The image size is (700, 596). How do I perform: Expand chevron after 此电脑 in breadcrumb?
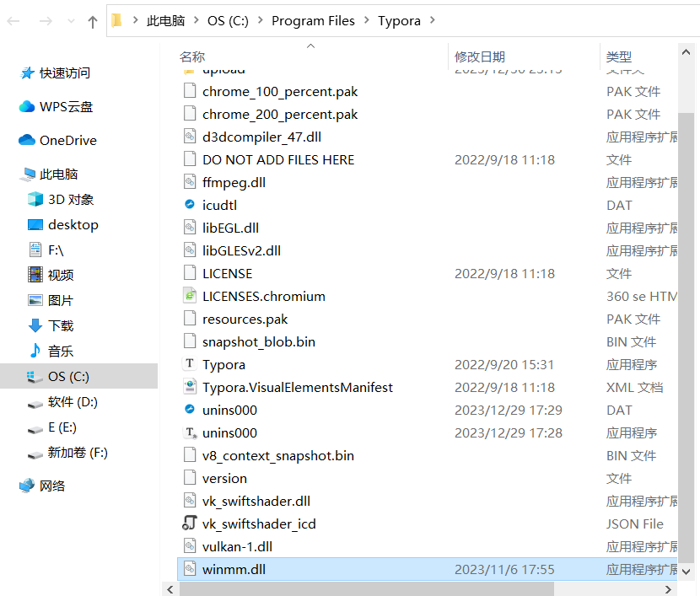[x=196, y=20]
